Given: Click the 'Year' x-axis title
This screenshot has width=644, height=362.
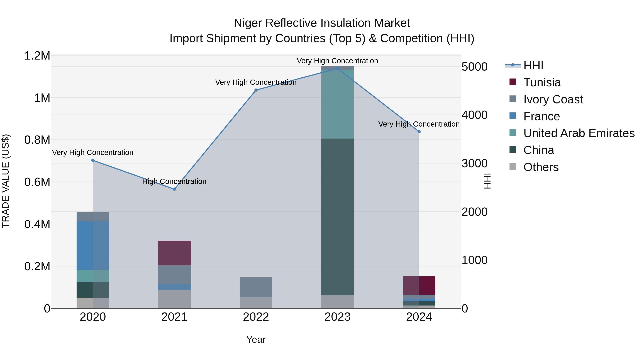Looking at the screenshot, I should (x=256, y=339).
